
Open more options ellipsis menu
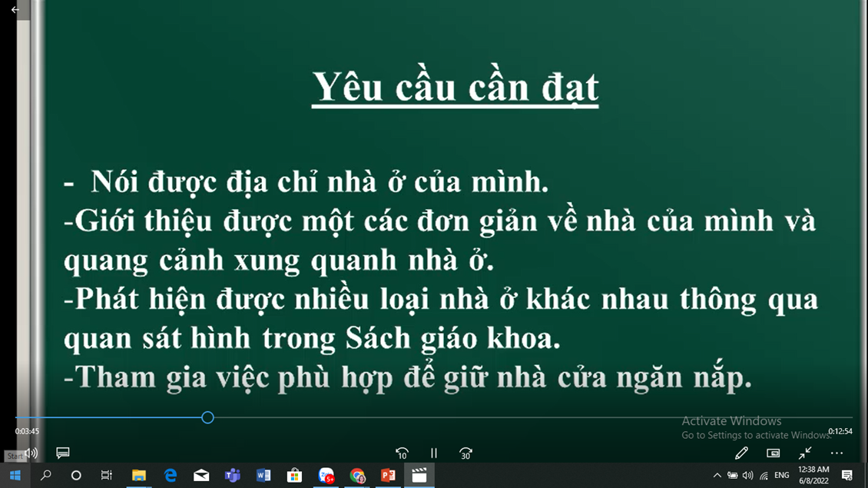[x=837, y=453]
